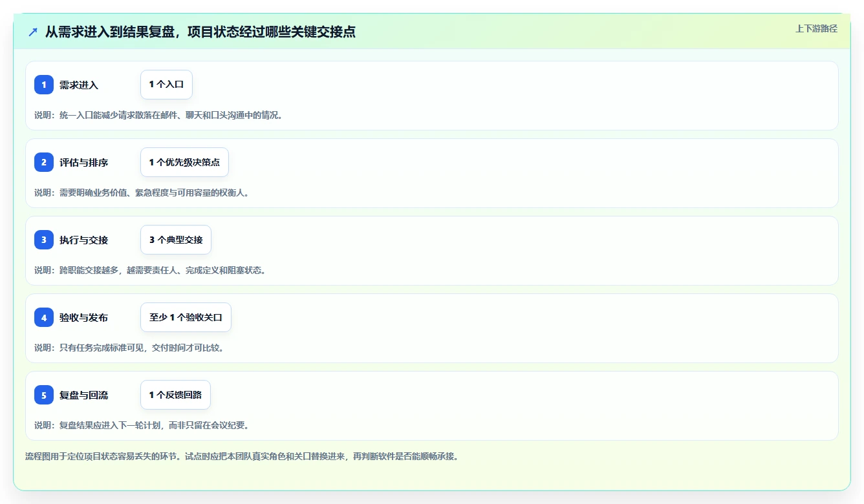Click the 评估与排序 step title

[x=84, y=162]
